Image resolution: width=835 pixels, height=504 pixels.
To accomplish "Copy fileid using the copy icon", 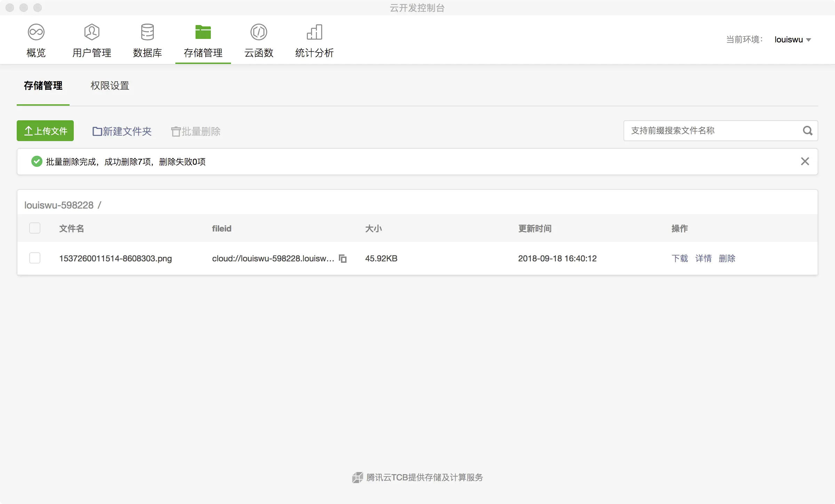I will [x=343, y=259].
